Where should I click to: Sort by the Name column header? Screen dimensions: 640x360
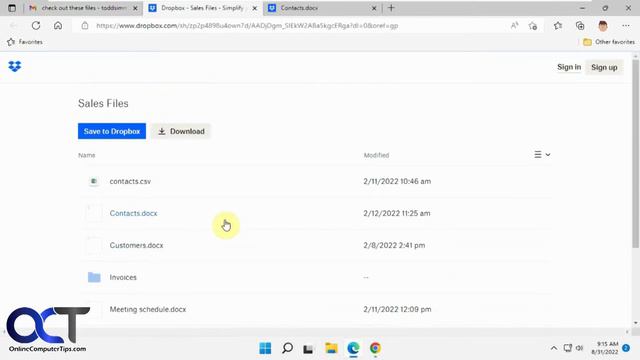tap(87, 155)
